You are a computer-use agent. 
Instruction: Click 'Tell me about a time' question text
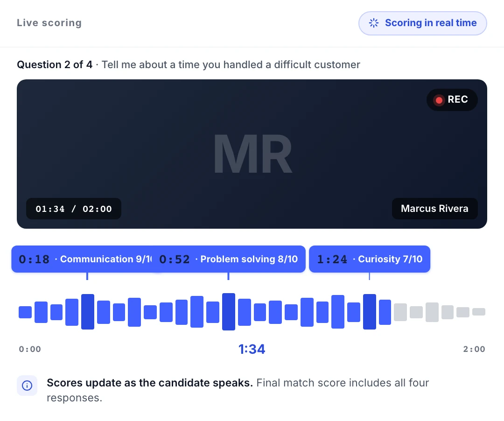[231, 64]
